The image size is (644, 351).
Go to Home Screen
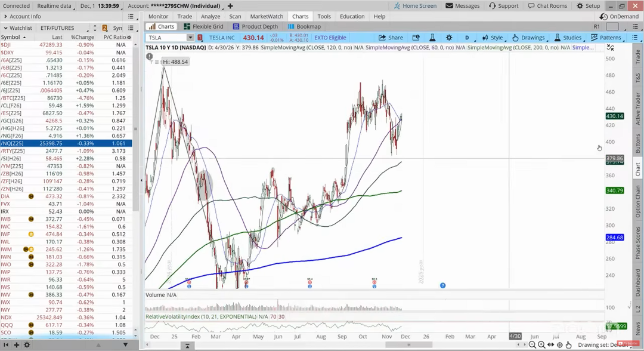tap(415, 6)
